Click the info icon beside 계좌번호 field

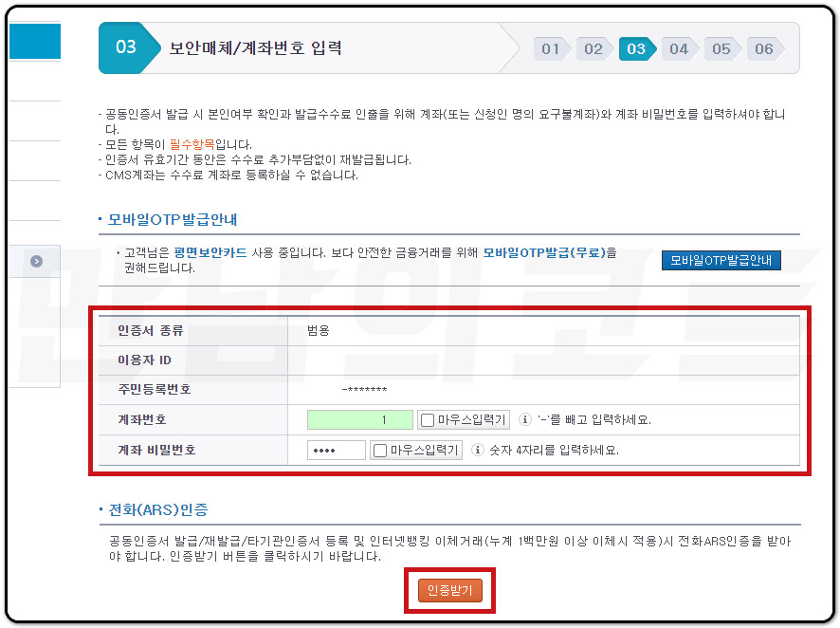coord(525,420)
